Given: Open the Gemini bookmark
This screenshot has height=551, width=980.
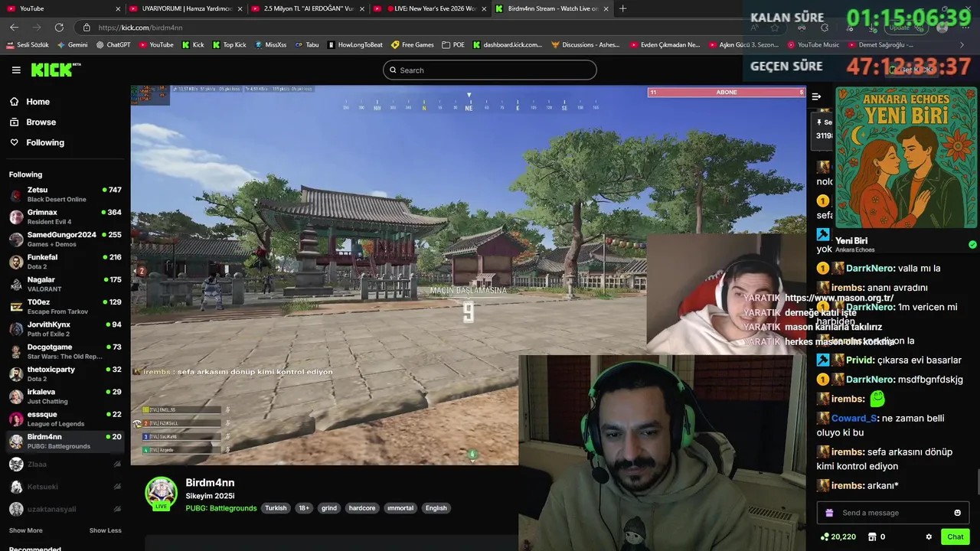Looking at the screenshot, I should click(x=73, y=45).
